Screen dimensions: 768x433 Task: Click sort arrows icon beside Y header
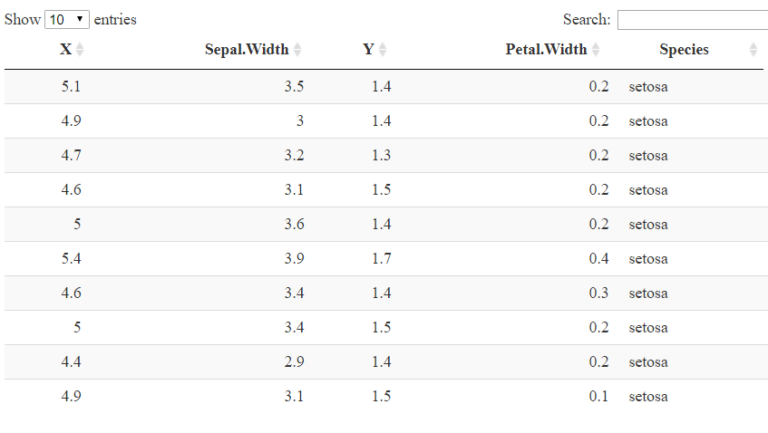(x=383, y=50)
